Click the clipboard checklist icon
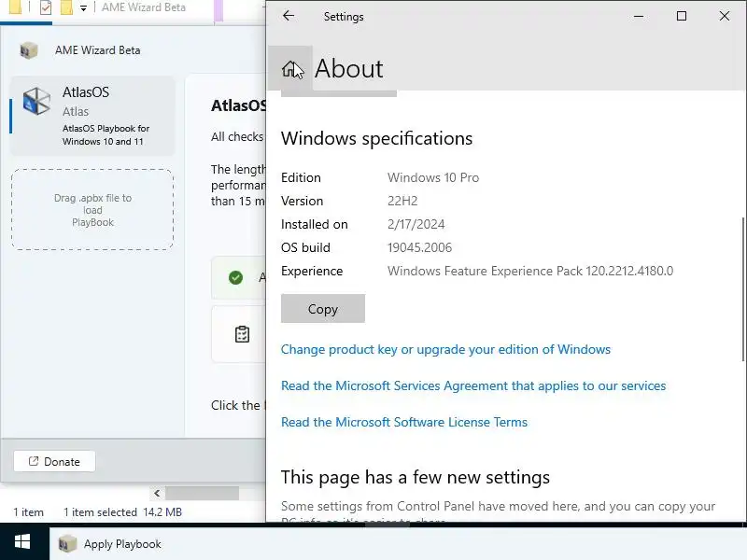The image size is (747, 560). click(242, 334)
